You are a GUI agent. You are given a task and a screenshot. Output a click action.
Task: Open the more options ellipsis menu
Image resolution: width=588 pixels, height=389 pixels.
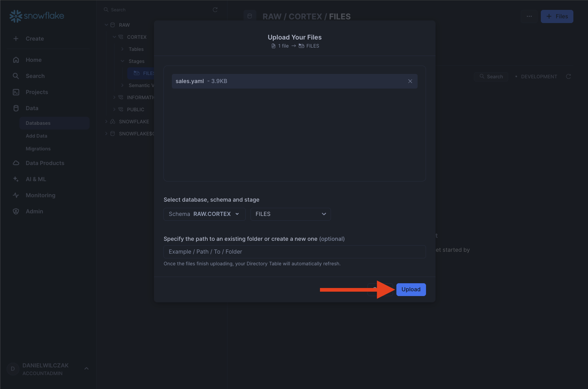click(x=529, y=16)
